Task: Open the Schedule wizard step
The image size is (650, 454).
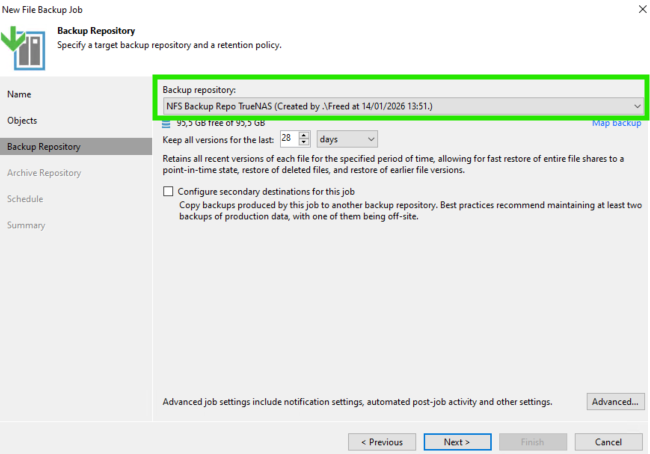Action: pos(25,199)
